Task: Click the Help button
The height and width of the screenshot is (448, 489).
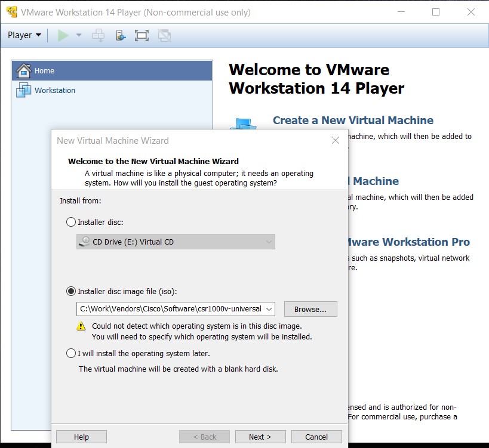Action: (x=81, y=437)
